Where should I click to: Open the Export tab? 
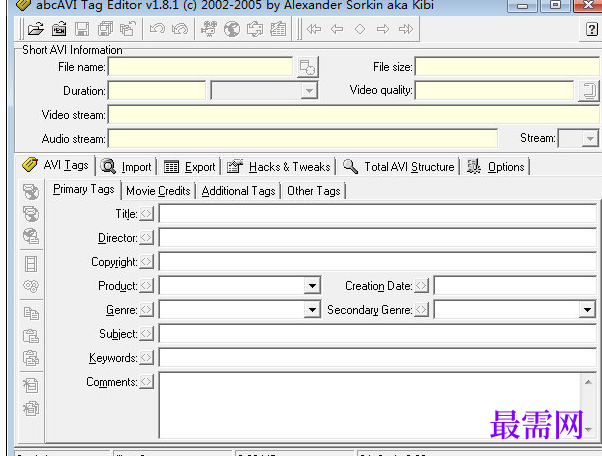189,167
